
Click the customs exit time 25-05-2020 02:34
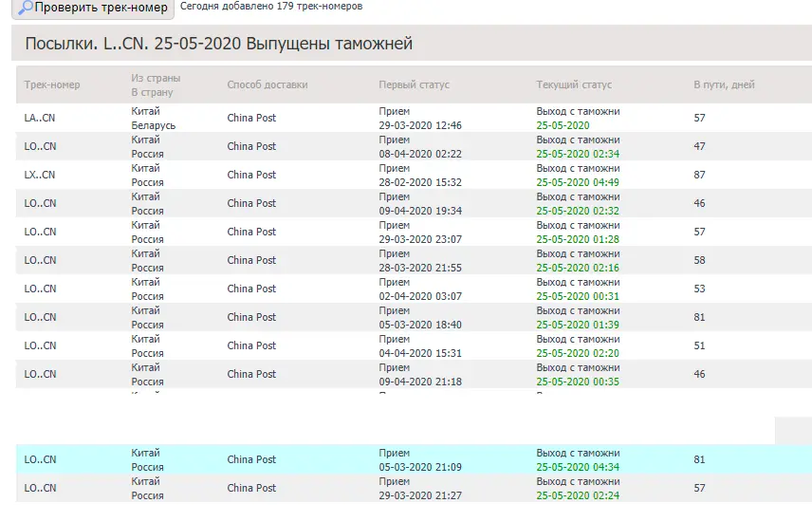pyautogui.click(x=578, y=154)
